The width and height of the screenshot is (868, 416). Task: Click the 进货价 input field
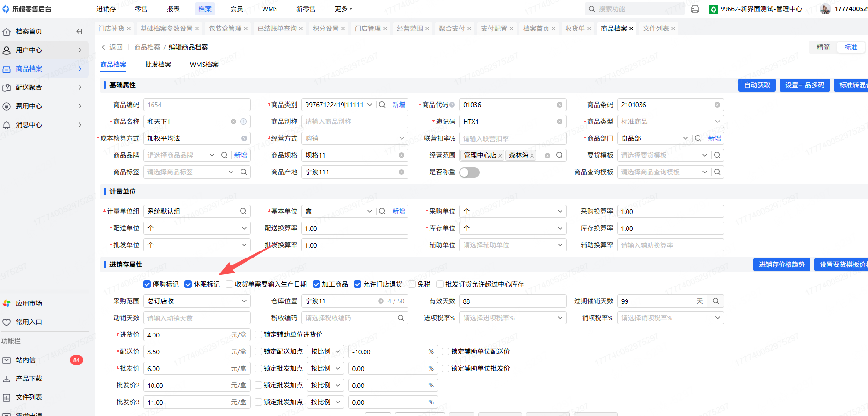tap(197, 335)
